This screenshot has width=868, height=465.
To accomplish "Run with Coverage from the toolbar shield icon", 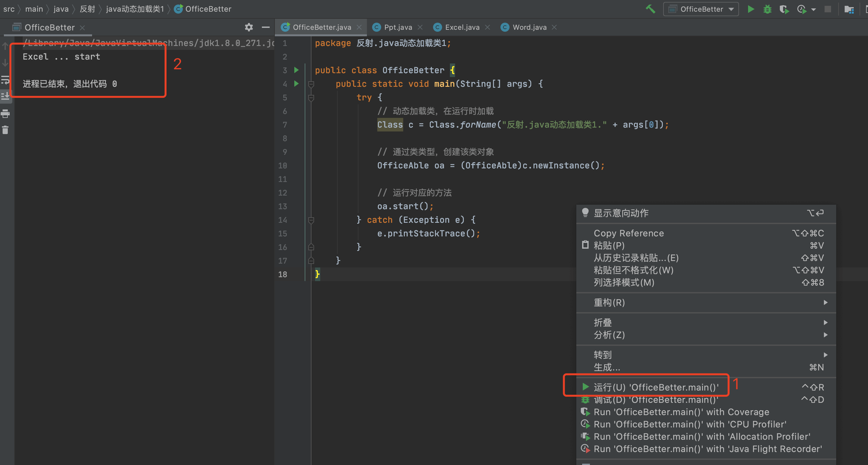I will pos(784,9).
